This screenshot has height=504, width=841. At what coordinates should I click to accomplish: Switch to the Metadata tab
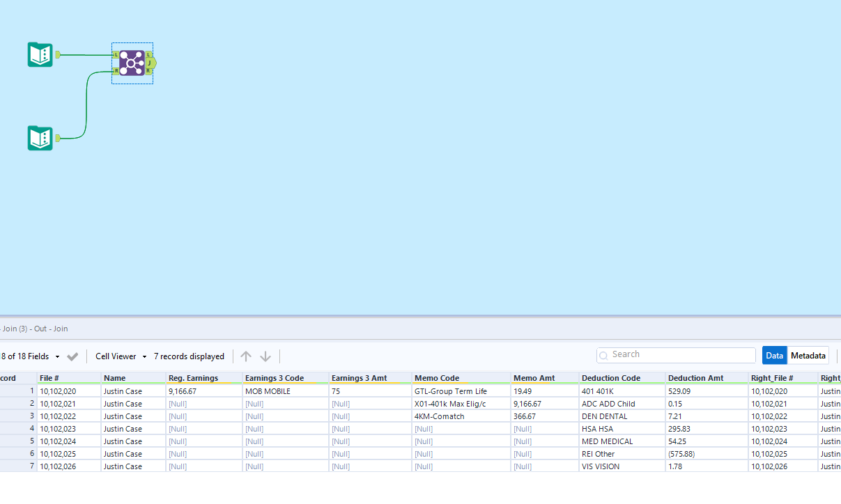click(808, 354)
